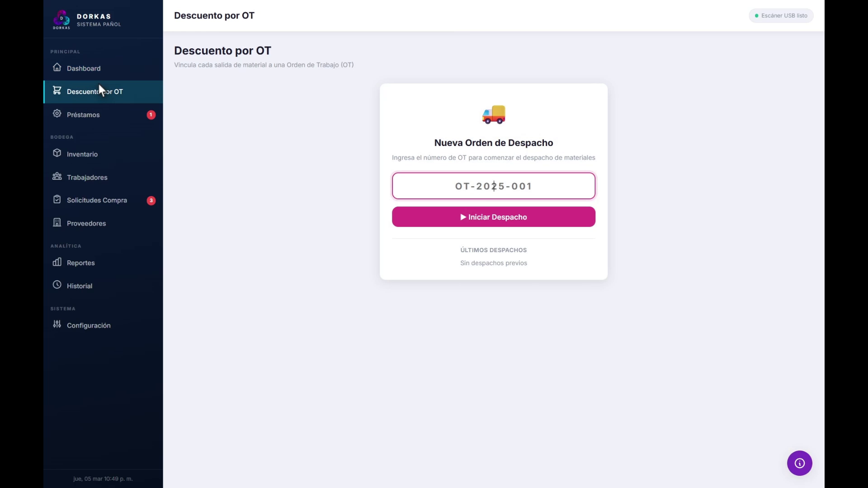Click the Préstamos gear icon

click(x=57, y=114)
